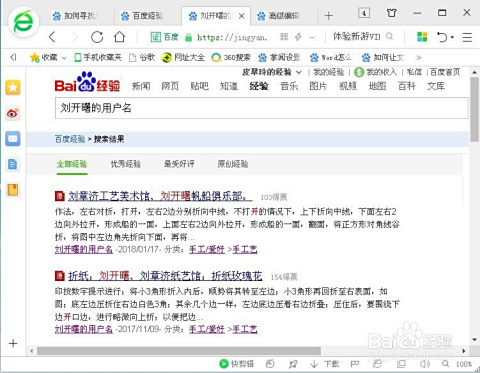Viewport: 480px width, 373px height.
Task: Open the author link dated 2018/01/17
Action: pyautogui.click(x=84, y=249)
